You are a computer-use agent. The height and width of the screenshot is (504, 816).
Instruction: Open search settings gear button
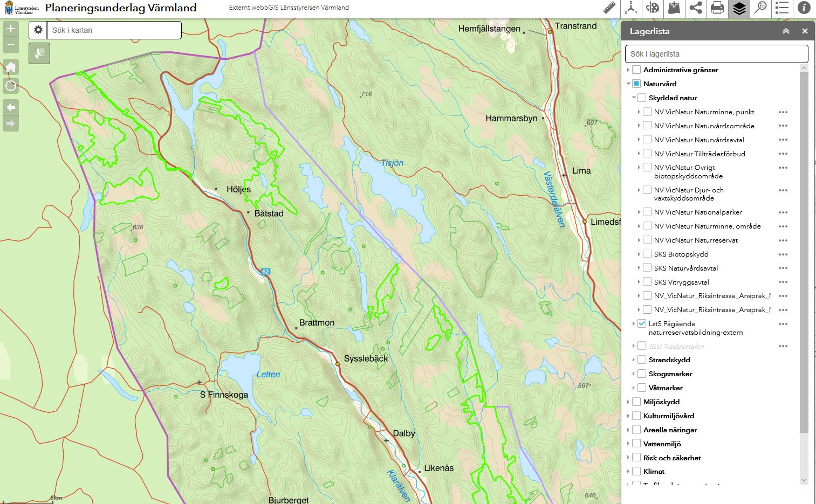[x=38, y=30]
